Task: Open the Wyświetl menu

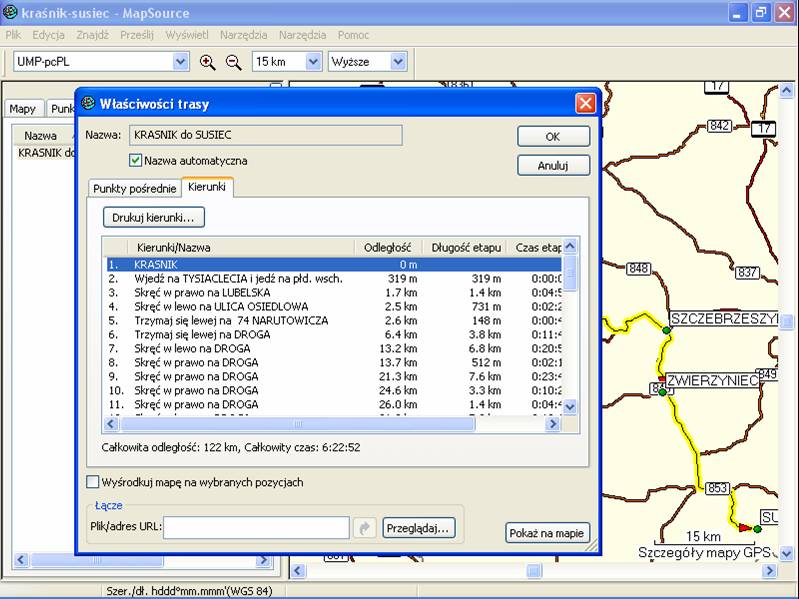Action: pos(187,35)
